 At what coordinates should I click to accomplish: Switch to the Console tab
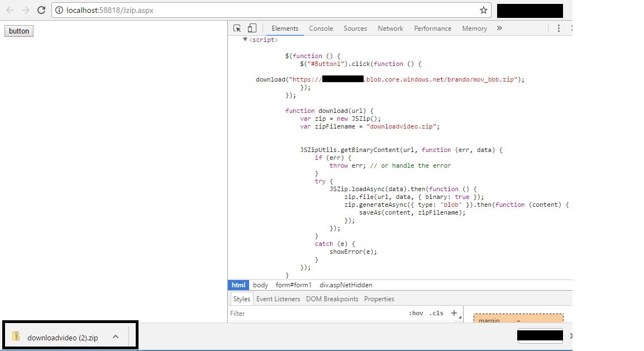point(321,29)
